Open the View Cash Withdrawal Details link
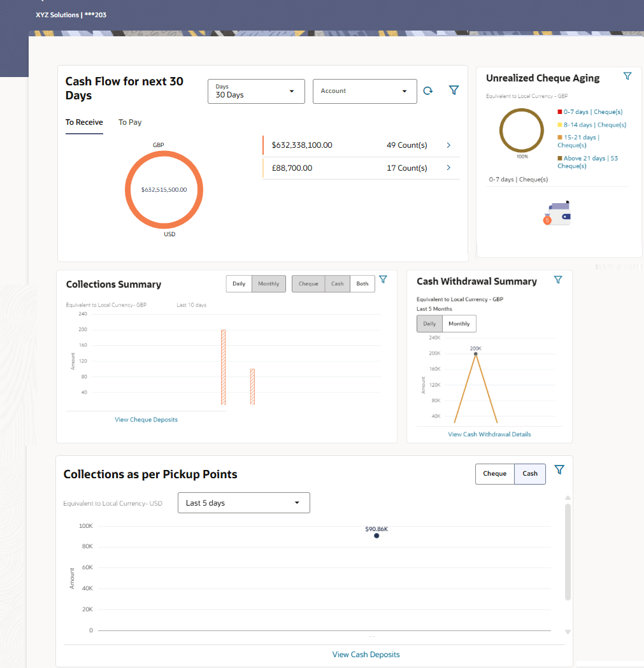 tap(489, 434)
